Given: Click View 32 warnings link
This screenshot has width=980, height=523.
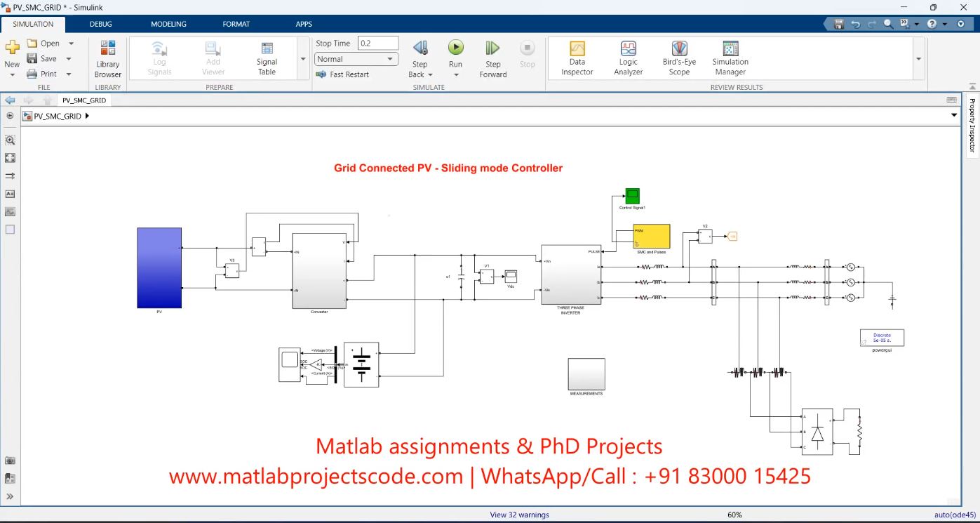Looking at the screenshot, I should coord(519,515).
